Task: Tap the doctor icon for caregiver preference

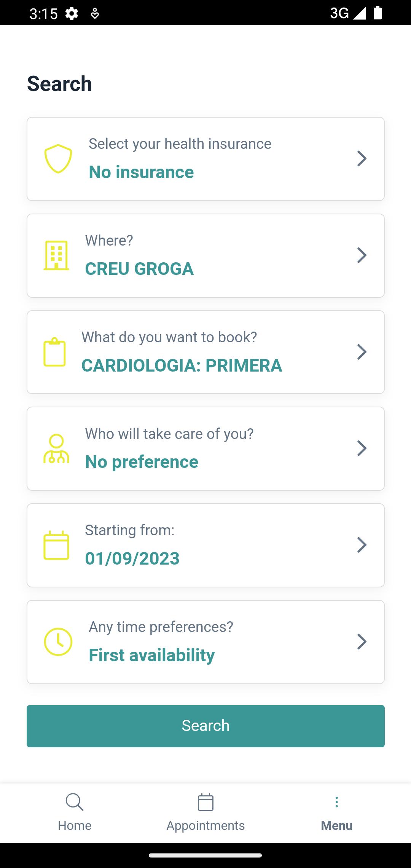Action: [56, 448]
